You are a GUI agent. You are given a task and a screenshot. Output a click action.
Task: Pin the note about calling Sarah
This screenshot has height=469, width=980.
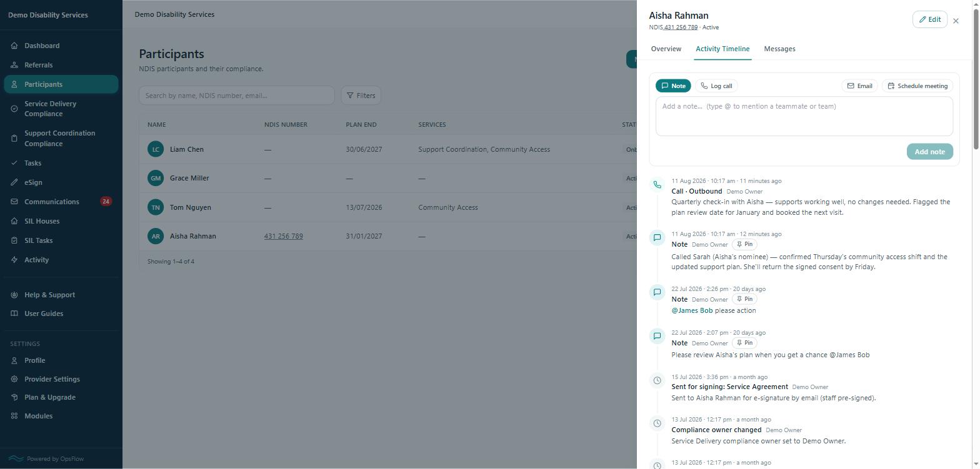coord(744,244)
